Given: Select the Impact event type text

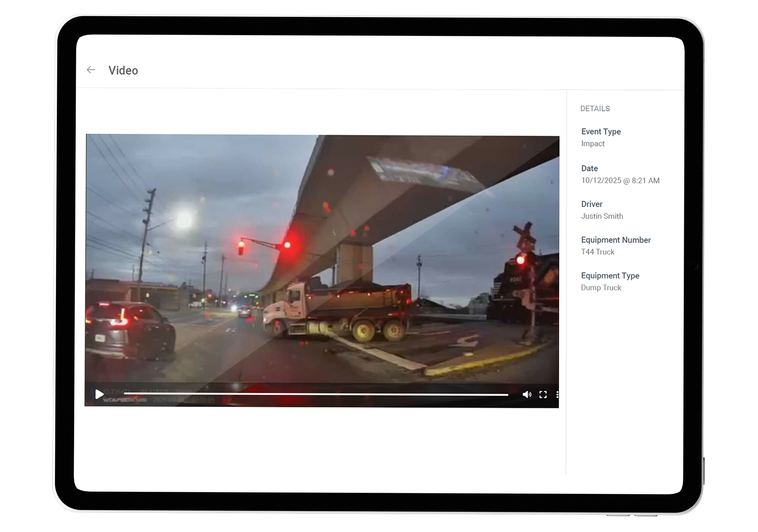Looking at the screenshot, I should [x=592, y=143].
